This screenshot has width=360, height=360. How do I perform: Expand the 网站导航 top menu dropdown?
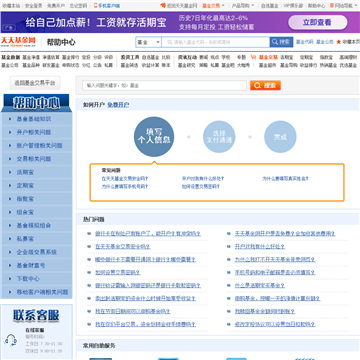tap(343, 6)
